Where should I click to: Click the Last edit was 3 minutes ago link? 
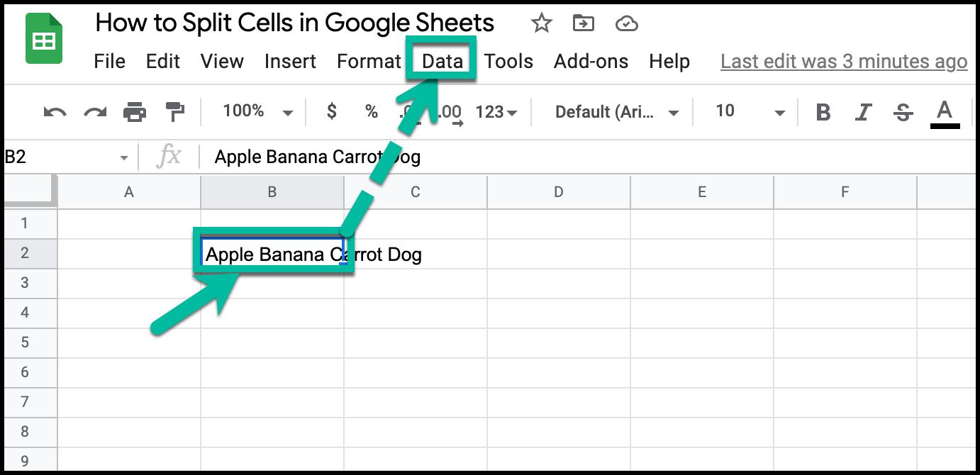(843, 62)
